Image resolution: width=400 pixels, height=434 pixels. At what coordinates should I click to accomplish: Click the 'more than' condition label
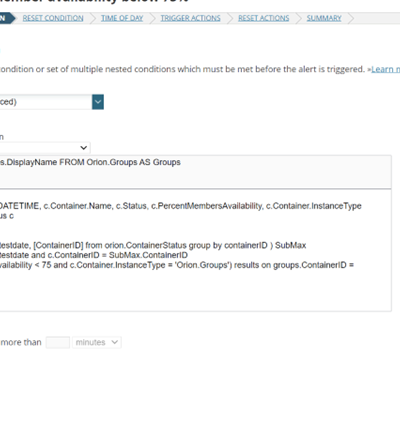[x=21, y=342]
